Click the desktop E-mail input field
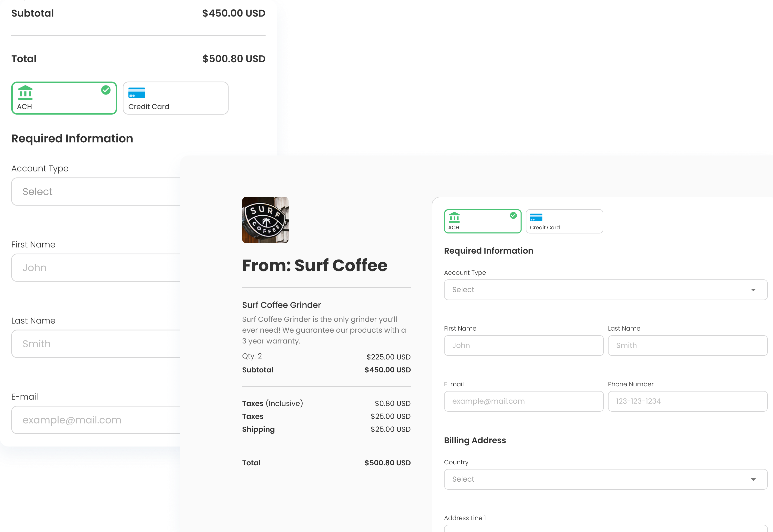 (x=524, y=401)
